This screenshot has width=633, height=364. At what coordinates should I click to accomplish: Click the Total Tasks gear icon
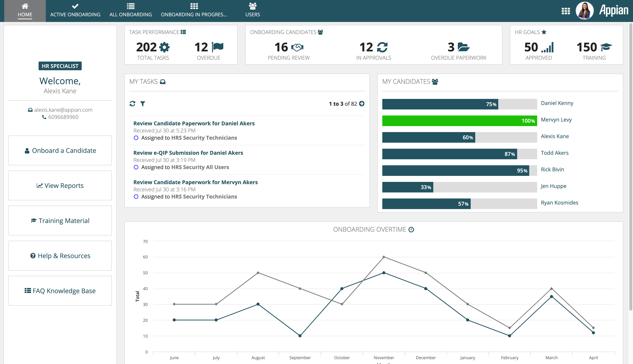click(x=165, y=47)
